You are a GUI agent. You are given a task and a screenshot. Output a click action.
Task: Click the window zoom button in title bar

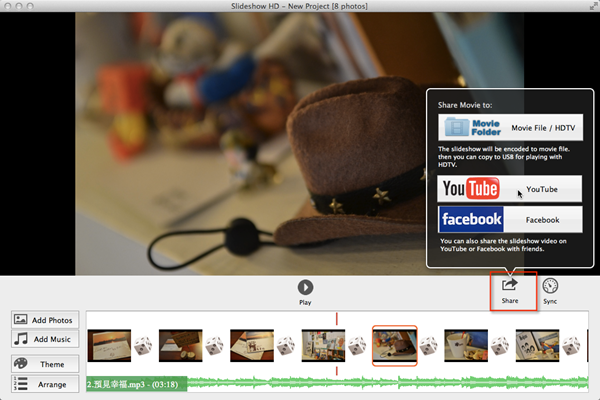pos(30,6)
